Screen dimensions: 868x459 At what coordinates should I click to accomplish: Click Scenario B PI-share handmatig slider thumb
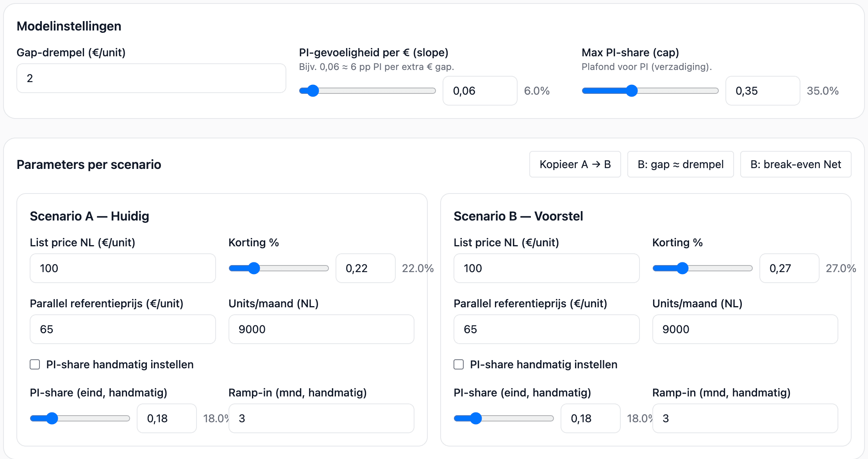(x=475, y=418)
